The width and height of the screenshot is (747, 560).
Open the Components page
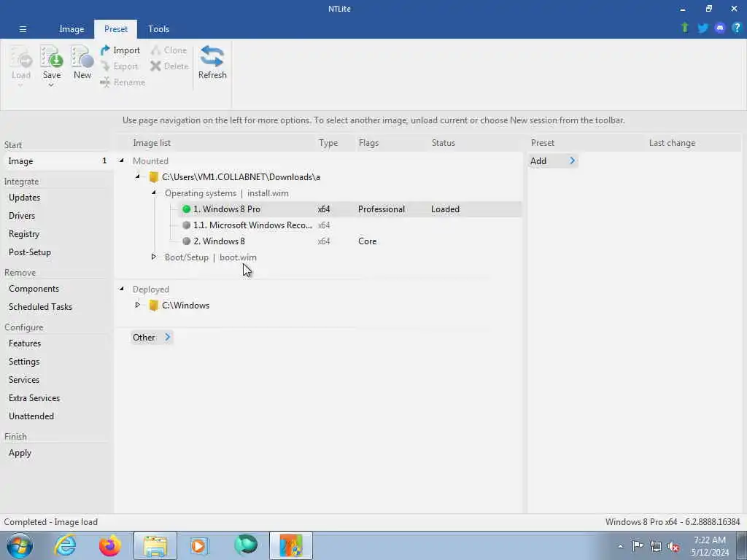click(x=34, y=289)
